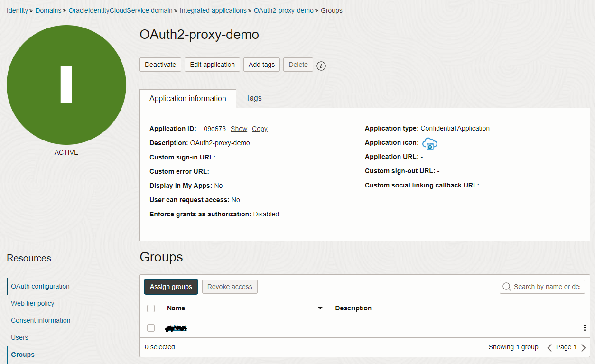This screenshot has width=595, height=364.
Task: Click Revoke access button
Action: click(230, 287)
